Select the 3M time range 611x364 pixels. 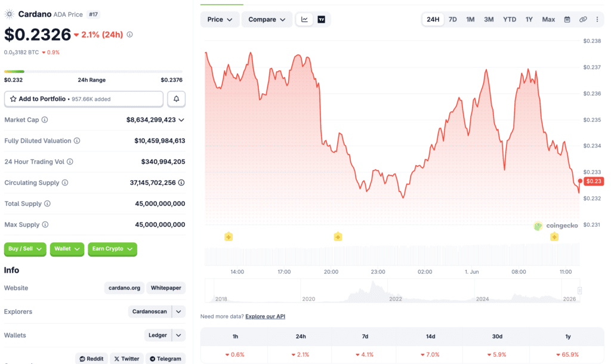489,20
